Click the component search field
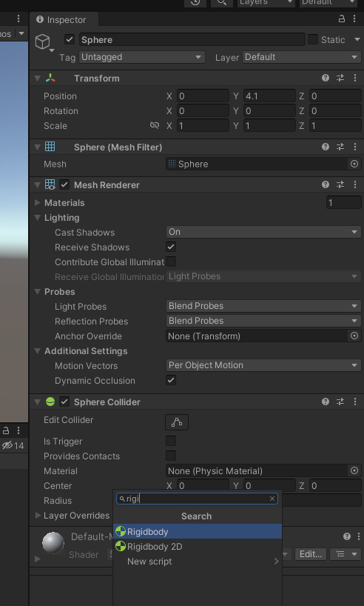364x606 pixels. (197, 499)
